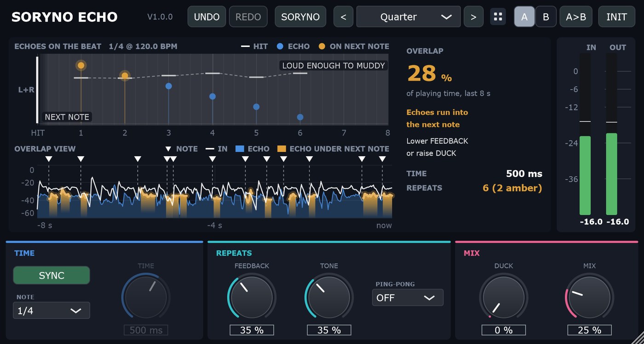This screenshot has width=644, height=344.
Task: Click the "NEXT NOTE" threshold label
Action: (x=67, y=117)
